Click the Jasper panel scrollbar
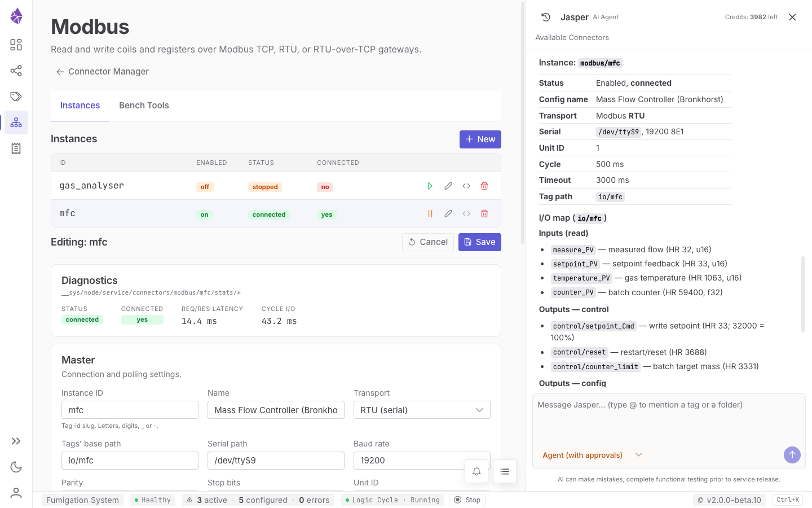 coord(803,294)
